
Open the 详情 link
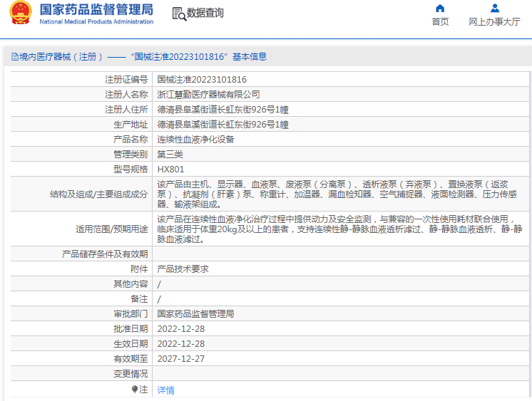[165, 390]
